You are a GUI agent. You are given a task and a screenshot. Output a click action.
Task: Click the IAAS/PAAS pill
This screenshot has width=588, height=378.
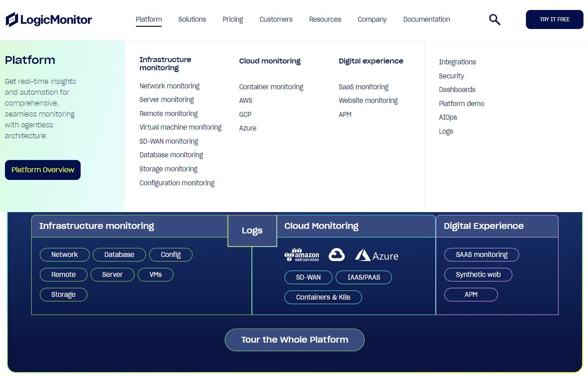coord(364,277)
